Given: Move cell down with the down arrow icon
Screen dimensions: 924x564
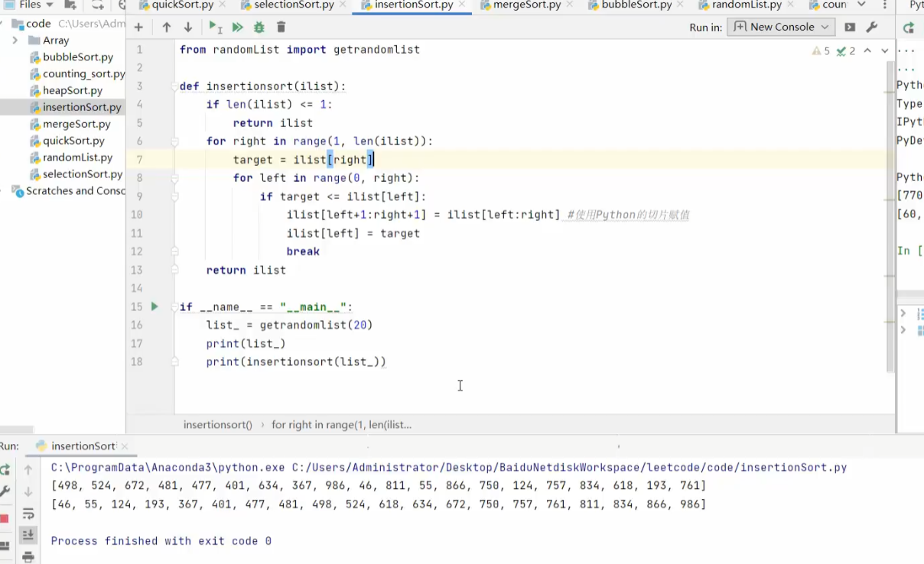Looking at the screenshot, I should (188, 28).
